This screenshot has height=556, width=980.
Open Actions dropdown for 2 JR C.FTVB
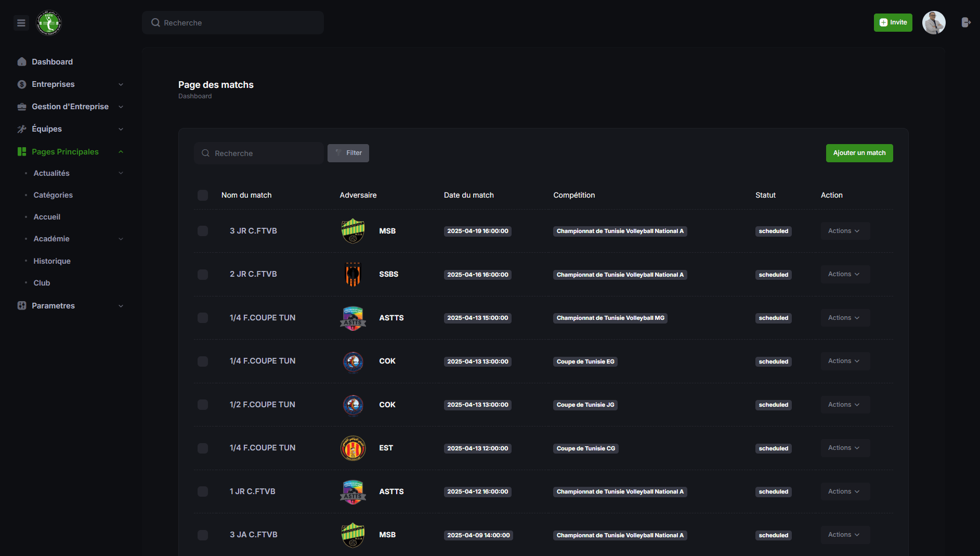pyautogui.click(x=844, y=274)
